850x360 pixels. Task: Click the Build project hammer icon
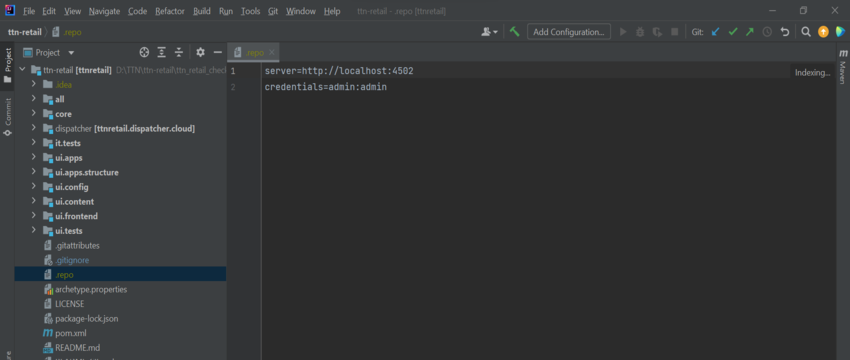tap(514, 32)
